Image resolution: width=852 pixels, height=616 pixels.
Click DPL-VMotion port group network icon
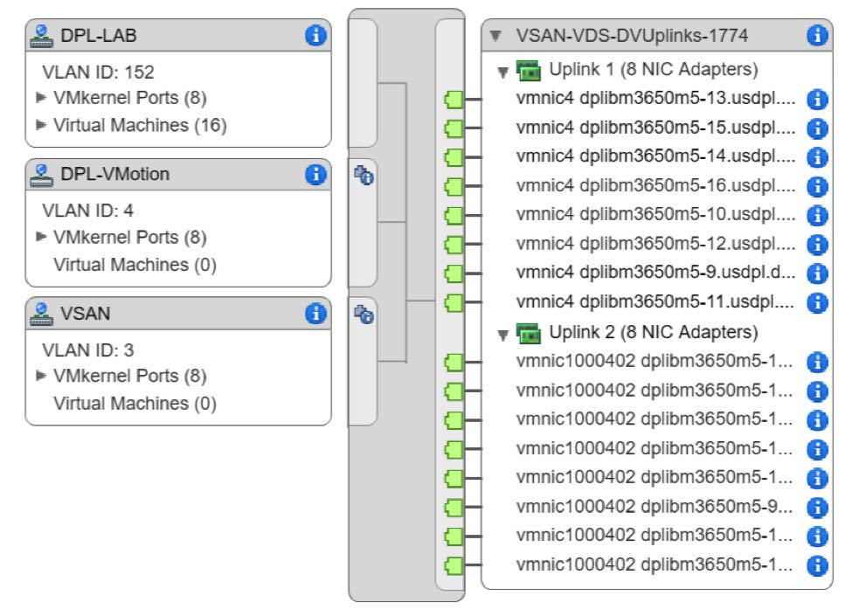pyautogui.click(x=41, y=175)
